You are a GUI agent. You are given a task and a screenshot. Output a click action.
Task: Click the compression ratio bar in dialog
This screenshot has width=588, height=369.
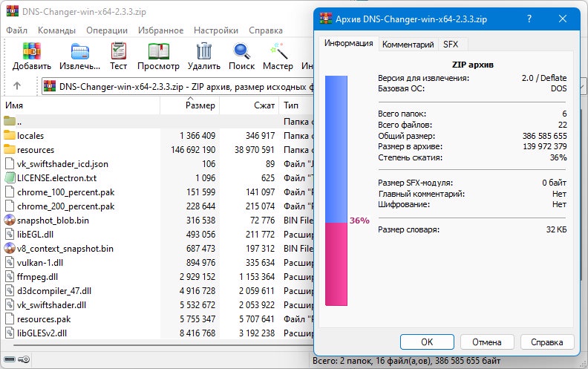[x=336, y=191]
